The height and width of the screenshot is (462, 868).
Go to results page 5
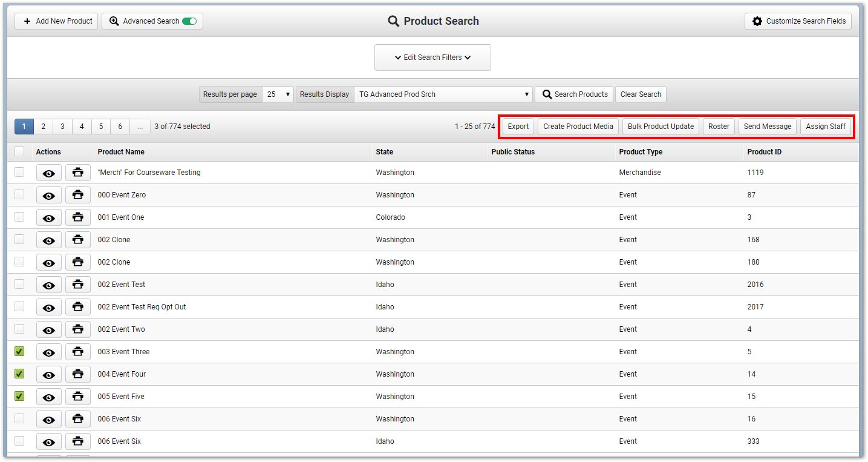click(101, 127)
